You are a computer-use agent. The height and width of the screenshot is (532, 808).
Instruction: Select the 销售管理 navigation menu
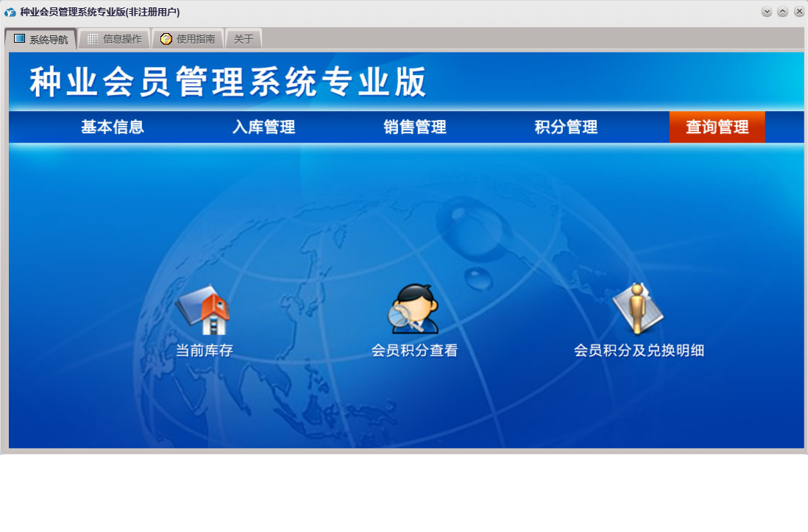[415, 127]
